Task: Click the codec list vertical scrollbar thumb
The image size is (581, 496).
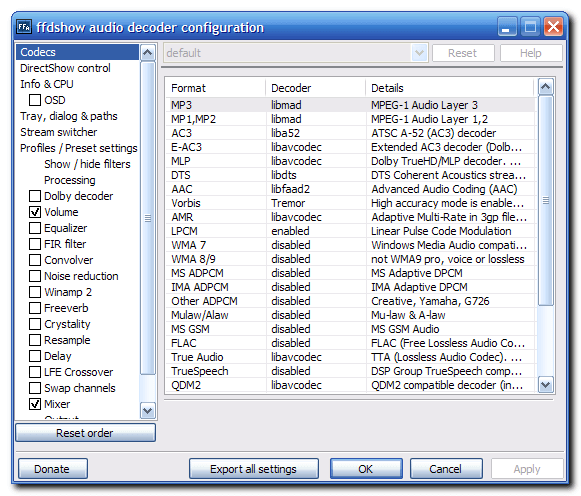Action: coord(545,200)
